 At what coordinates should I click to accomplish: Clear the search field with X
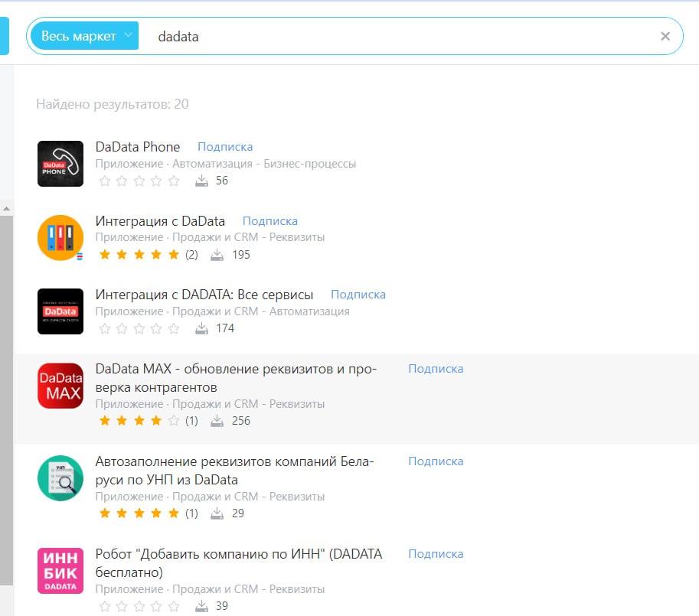coord(665,36)
